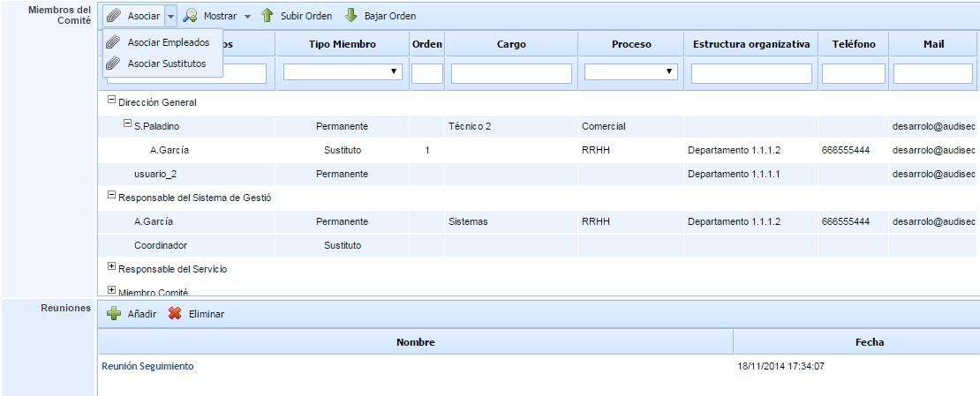Click the green Subir Orden arrow icon
Image resolution: width=980 pixels, height=396 pixels.
pos(267,16)
